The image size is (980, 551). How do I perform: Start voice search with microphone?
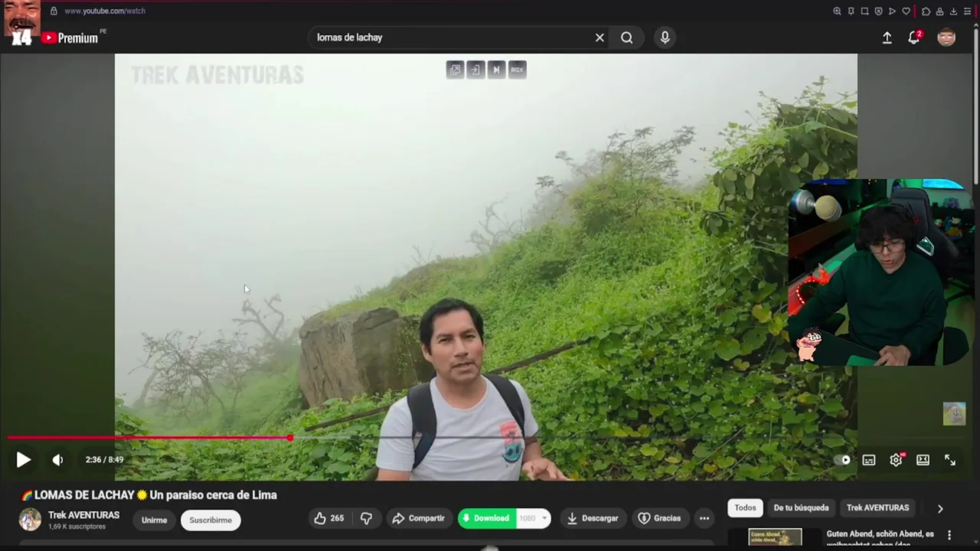tap(665, 37)
